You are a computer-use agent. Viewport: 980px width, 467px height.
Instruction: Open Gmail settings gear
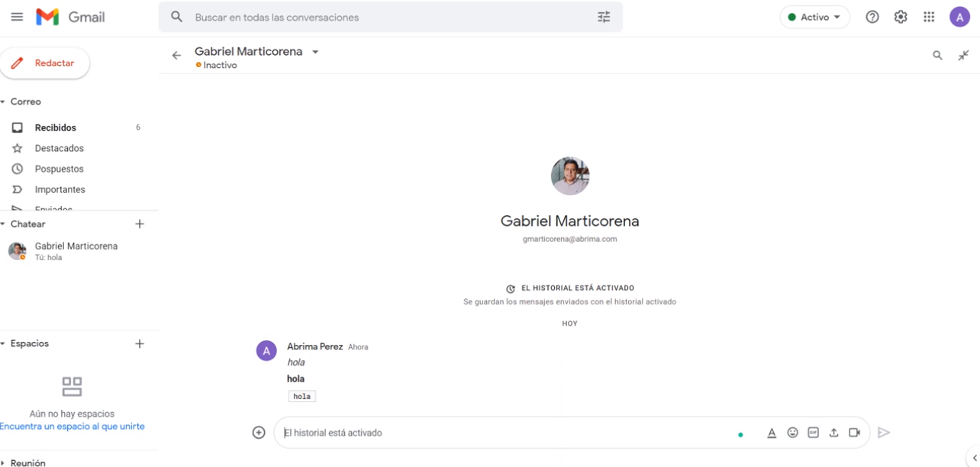(x=901, y=17)
